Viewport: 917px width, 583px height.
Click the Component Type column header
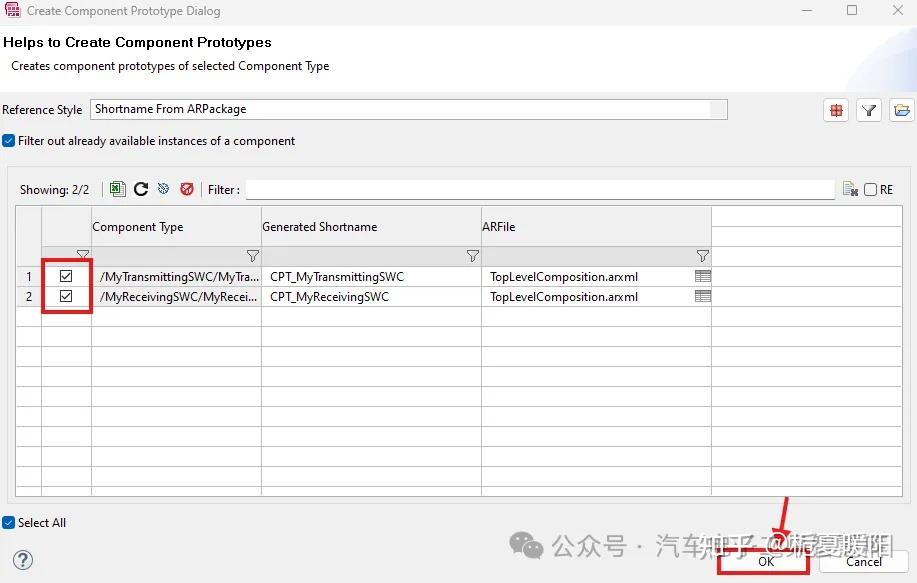coord(137,226)
